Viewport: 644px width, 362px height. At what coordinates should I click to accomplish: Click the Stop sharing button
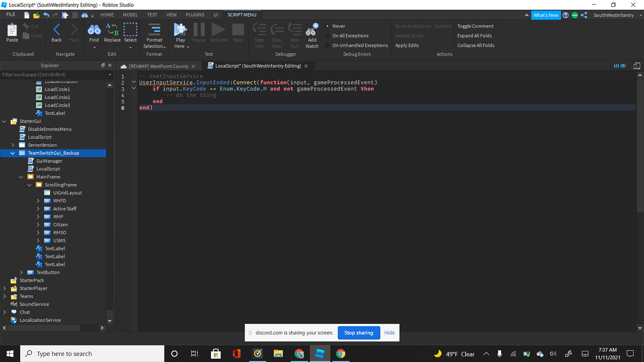coord(358,333)
